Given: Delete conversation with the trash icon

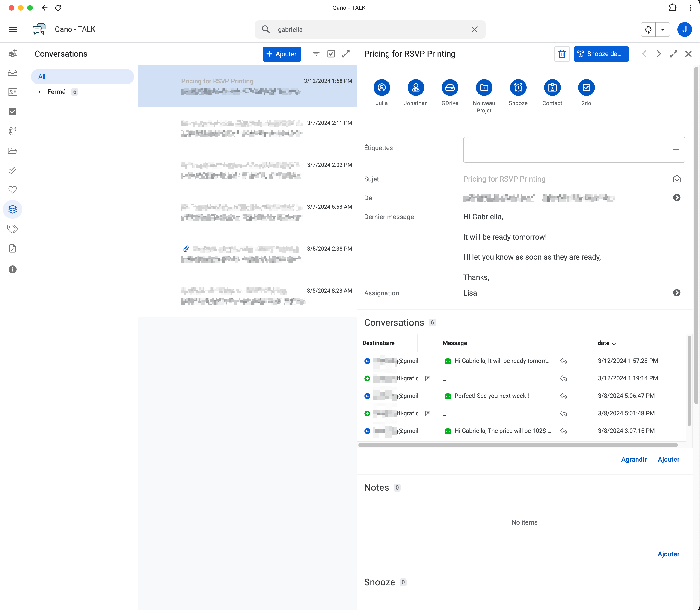Looking at the screenshot, I should click(x=562, y=54).
